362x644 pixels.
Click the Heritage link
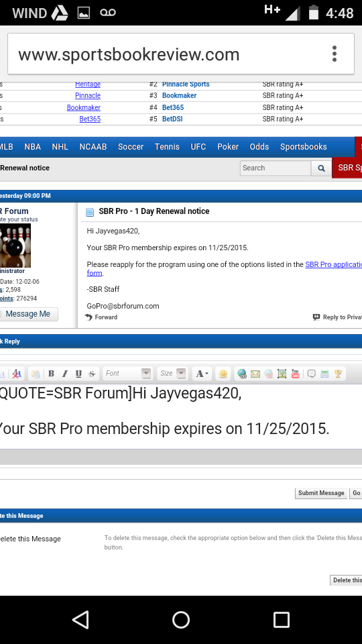point(88,85)
